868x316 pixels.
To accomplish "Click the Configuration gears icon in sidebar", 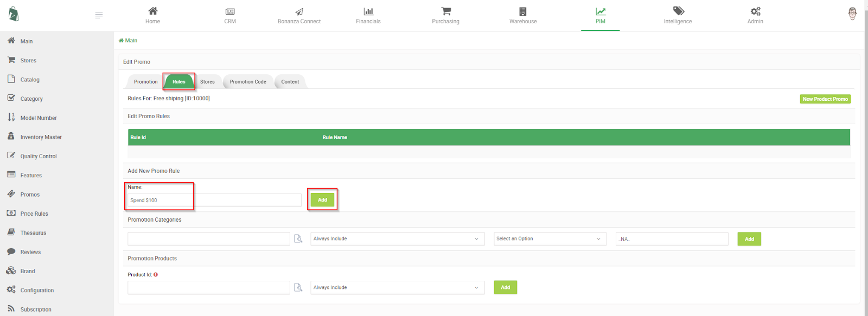I will tap(11, 290).
